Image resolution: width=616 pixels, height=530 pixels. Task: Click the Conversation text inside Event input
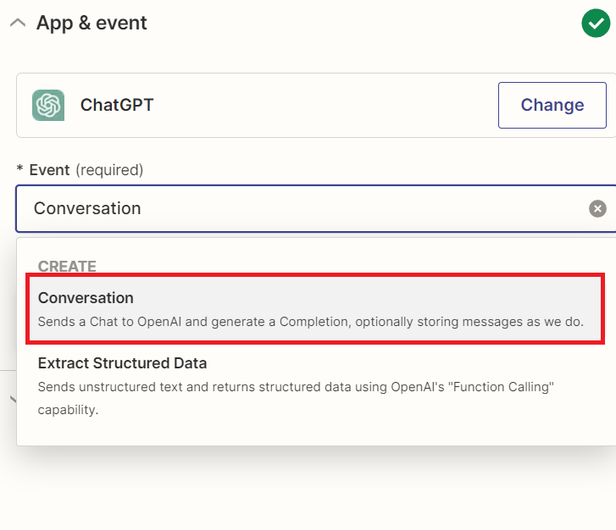(x=87, y=209)
